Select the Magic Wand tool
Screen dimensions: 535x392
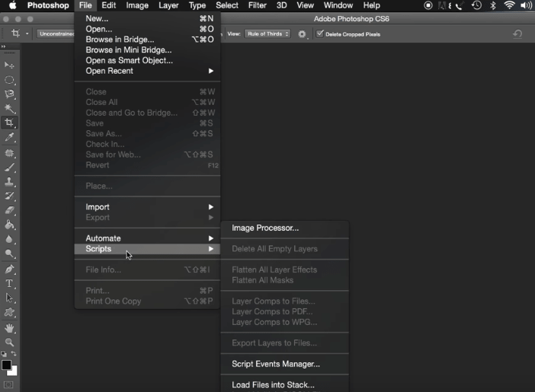10,109
